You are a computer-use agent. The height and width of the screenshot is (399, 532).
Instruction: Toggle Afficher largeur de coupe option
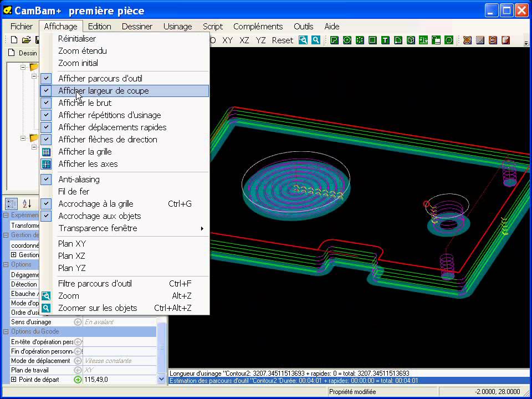coord(124,90)
